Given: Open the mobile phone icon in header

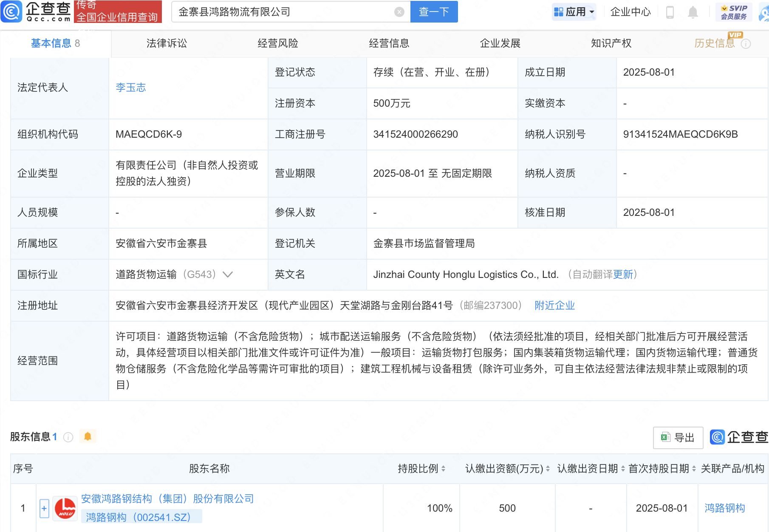Looking at the screenshot, I should pos(670,12).
